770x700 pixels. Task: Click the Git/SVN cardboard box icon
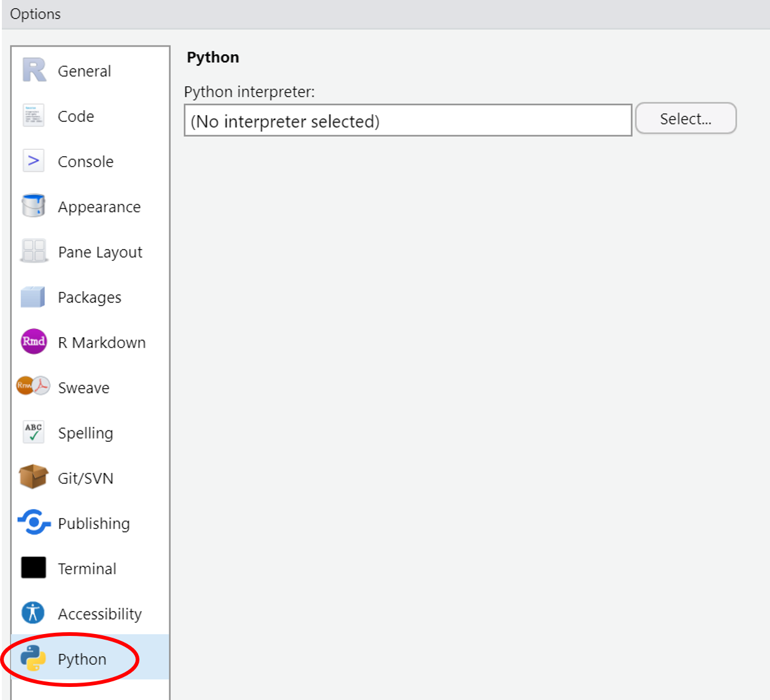[34, 477]
